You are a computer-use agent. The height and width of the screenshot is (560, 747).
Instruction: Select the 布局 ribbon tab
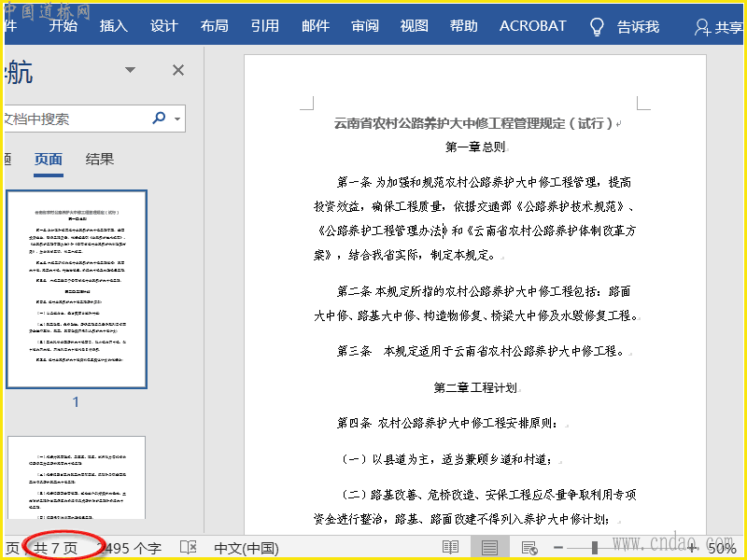click(215, 26)
